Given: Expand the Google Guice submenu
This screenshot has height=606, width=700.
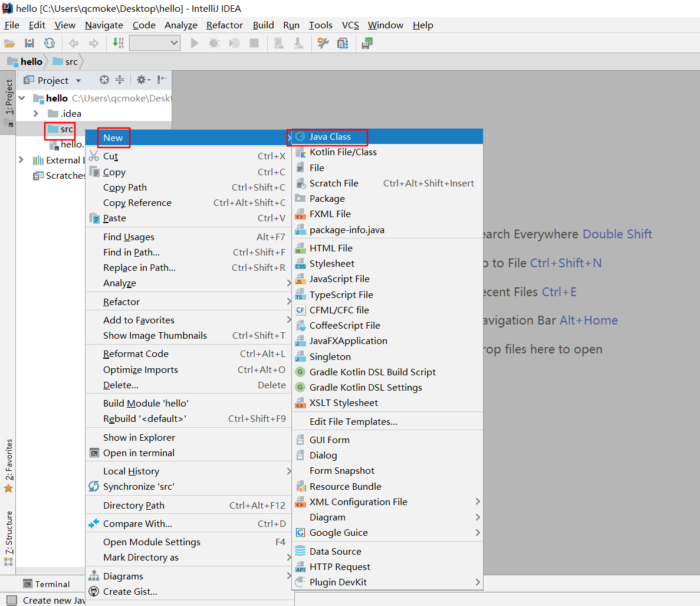Looking at the screenshot, I should (387, 533).
